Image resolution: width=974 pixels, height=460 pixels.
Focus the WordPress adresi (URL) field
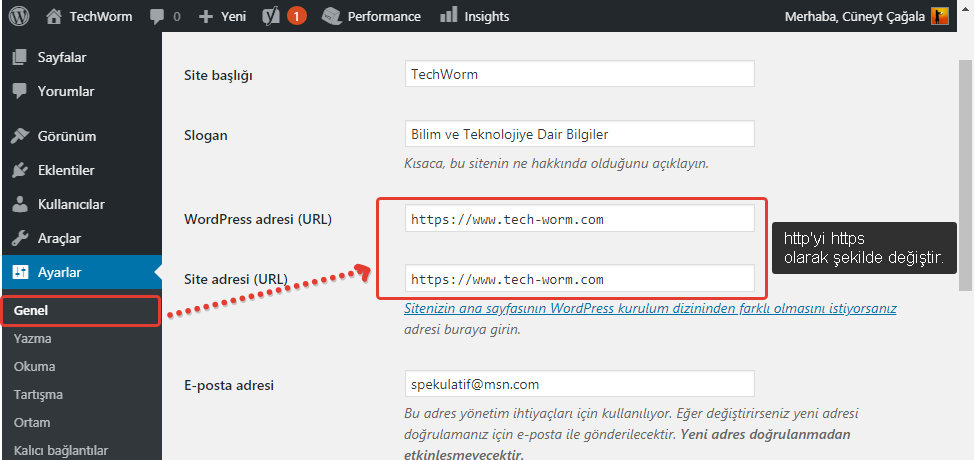(x=578, y=219)
